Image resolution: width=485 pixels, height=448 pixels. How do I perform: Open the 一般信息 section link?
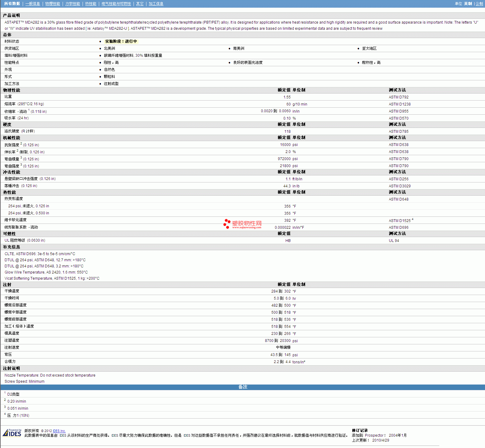coord(33,4)
